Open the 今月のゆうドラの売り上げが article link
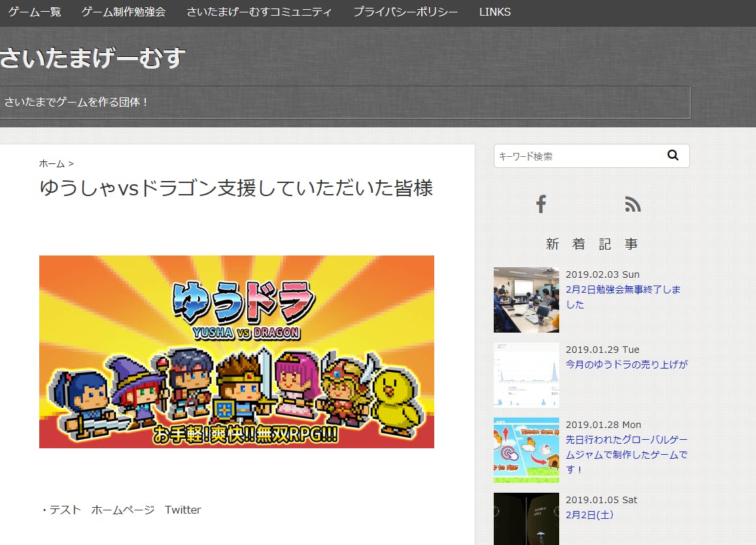Viewport: 756px width, 545px height. point(627,365)
